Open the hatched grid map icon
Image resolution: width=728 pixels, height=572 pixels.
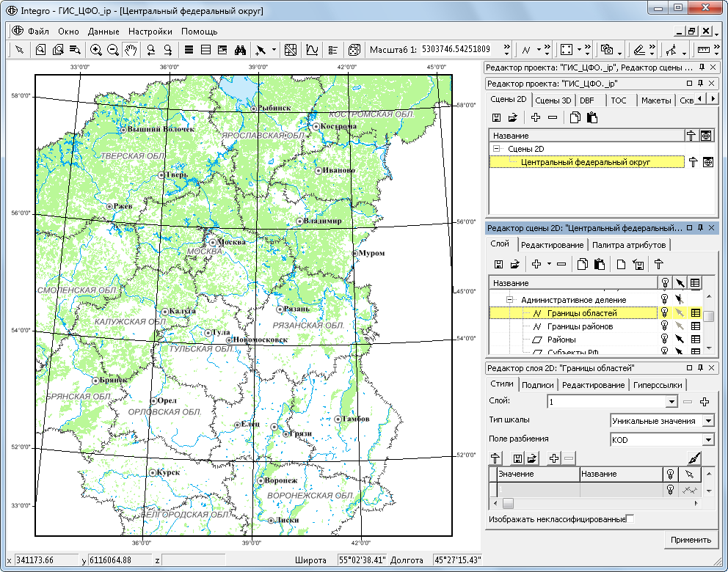[291, 50]
